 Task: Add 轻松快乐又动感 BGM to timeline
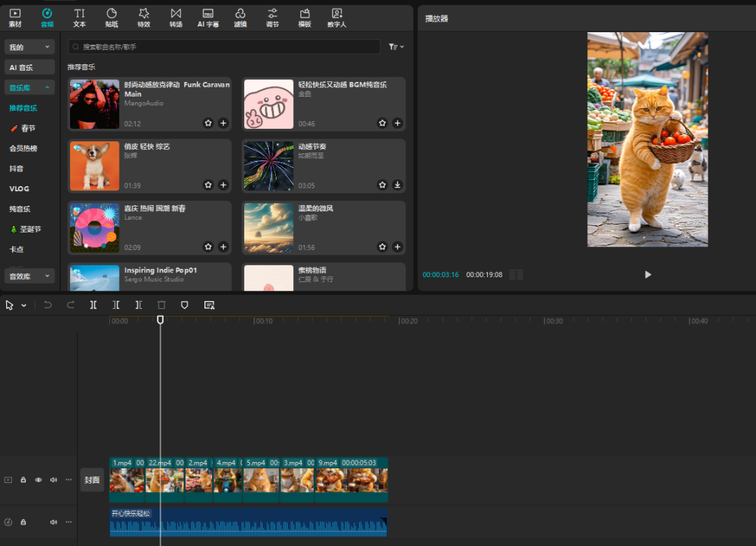coord(398,123)
